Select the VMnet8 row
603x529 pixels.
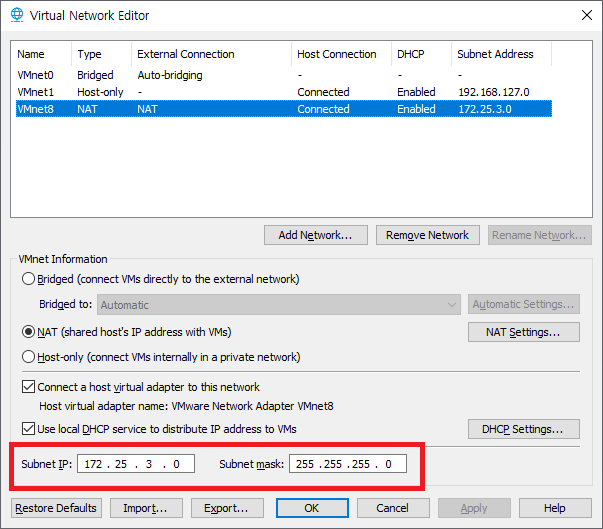284,109
